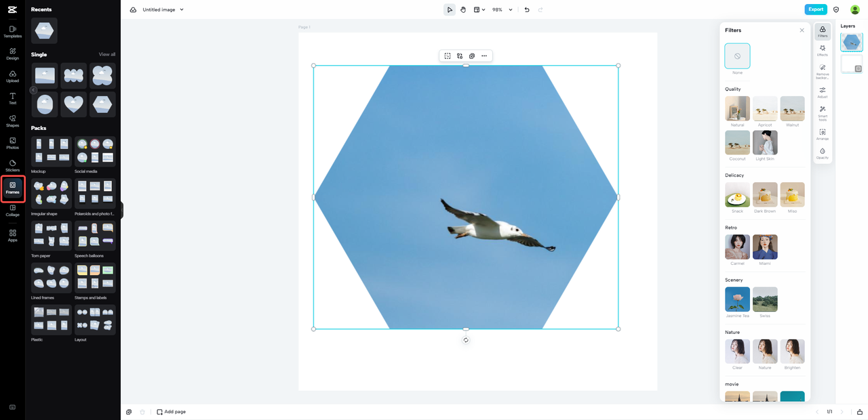
Task: Apply the Miso filter
Action: (x=792, y=194)
